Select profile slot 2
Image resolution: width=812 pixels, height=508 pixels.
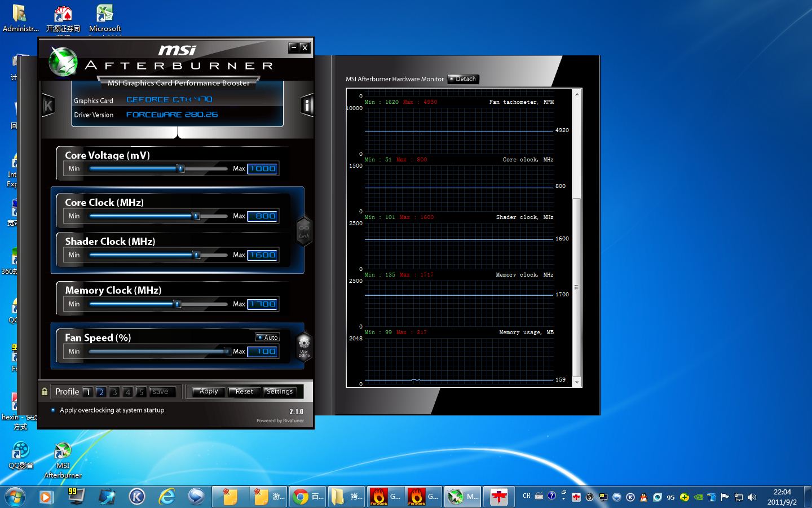tap(101, 392)
